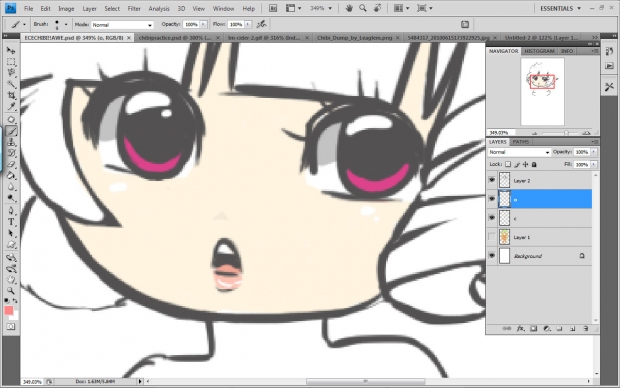Screen dimensions: 620x388
Task: Open brush Mode dropdown in options bar
Action: pos(122,25)
